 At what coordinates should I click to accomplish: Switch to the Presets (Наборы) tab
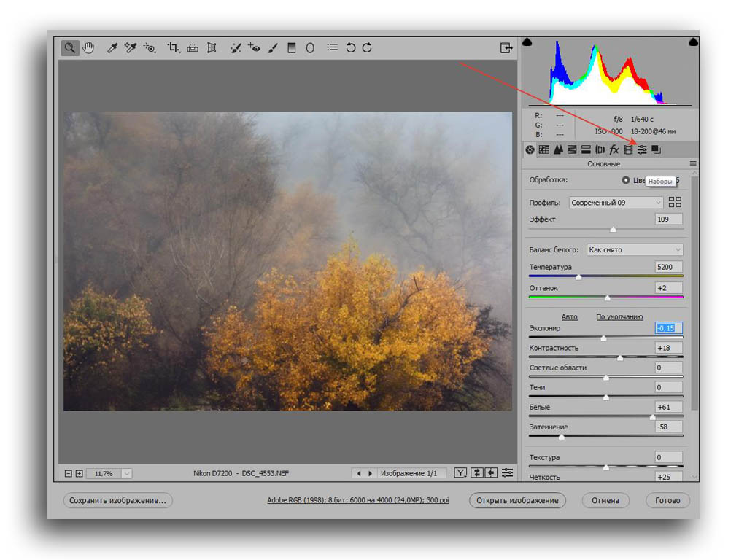click(x=642, y=149)
